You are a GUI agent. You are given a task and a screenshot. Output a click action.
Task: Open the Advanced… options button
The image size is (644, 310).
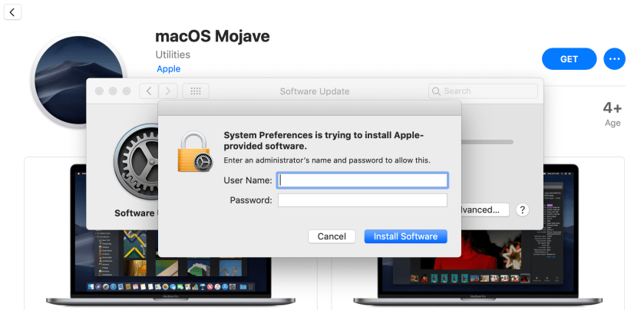click(x=484, y=209)
